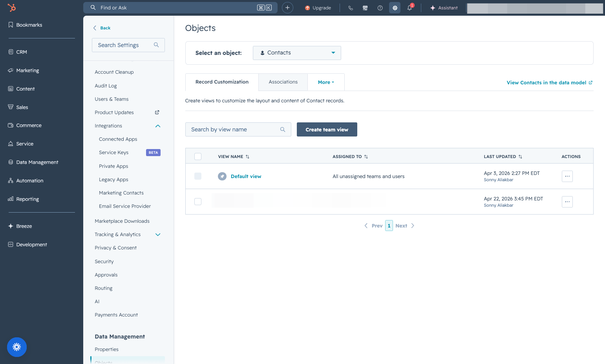605x364 pixels.
Task: Open actions menu for Default view row
Action: click(567, 177)
